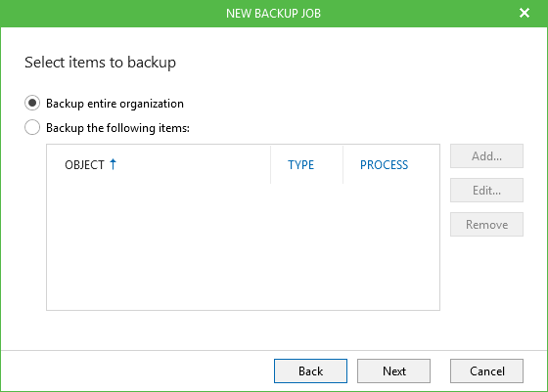The image size is (548, 392).
Task: Click inside the empty items list
Action: 243,246
